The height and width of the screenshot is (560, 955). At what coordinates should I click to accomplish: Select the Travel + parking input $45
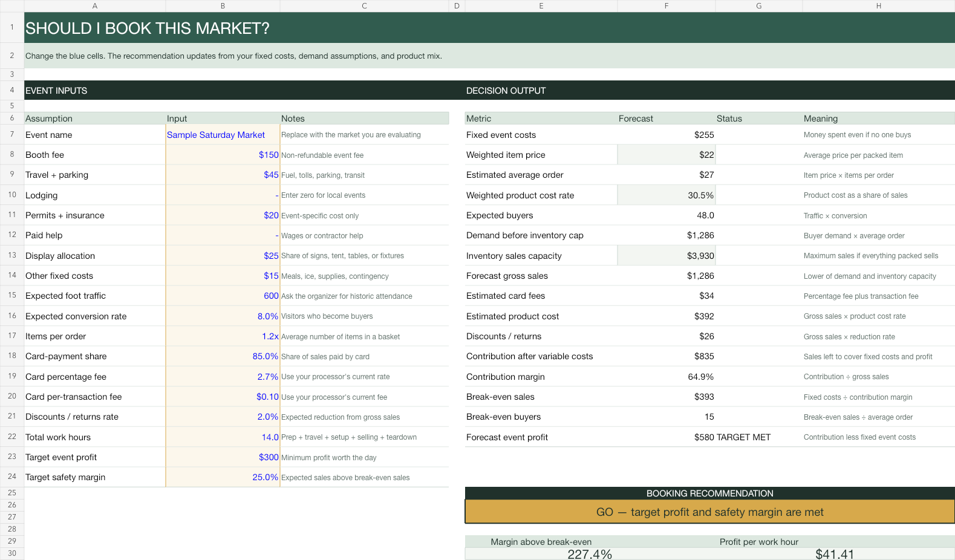pyautogui.click(x=223, y=175)
